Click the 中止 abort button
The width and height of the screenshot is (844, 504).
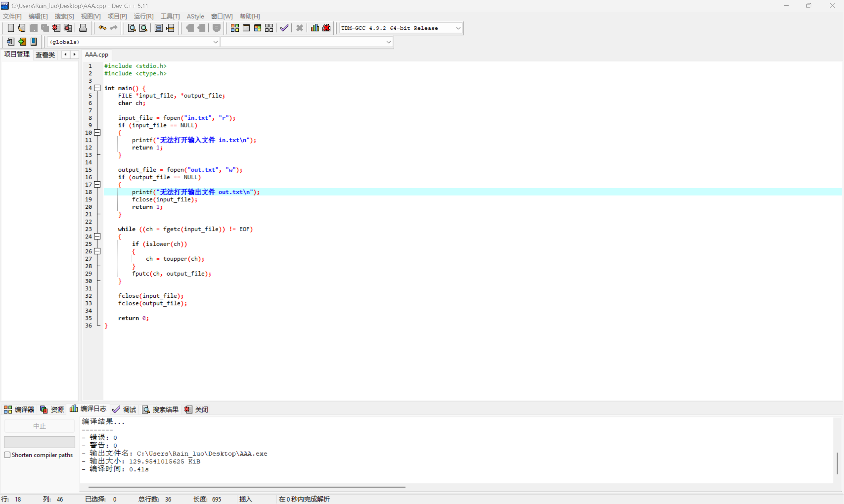click(40, 426)
